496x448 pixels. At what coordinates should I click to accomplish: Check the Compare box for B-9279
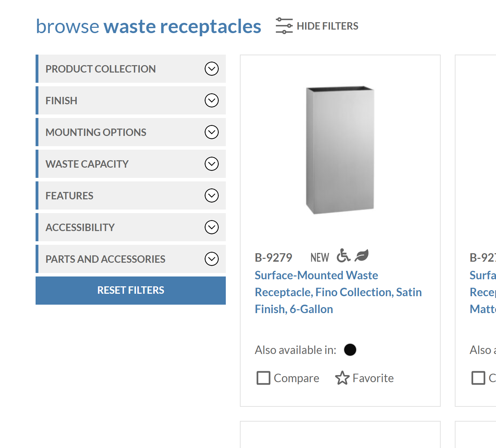[263, 378]
